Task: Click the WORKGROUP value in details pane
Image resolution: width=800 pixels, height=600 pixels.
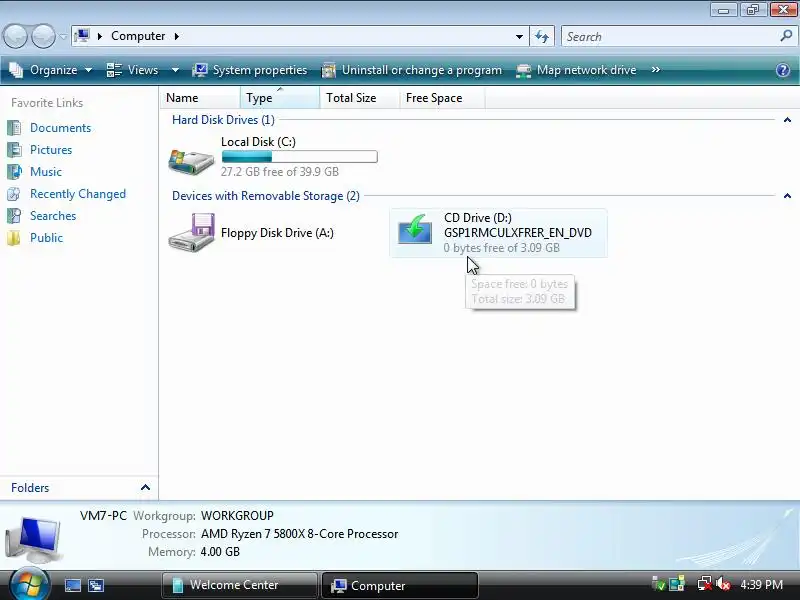Action: 237,516
